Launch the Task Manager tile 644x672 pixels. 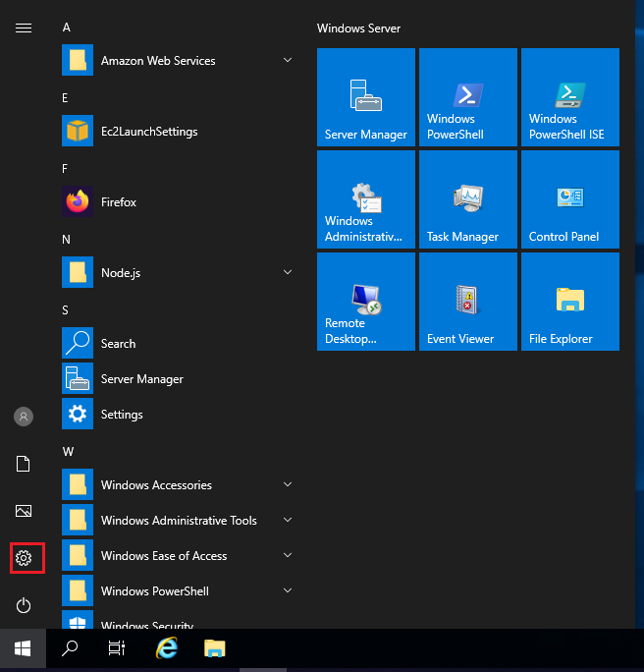pos(468,199)
